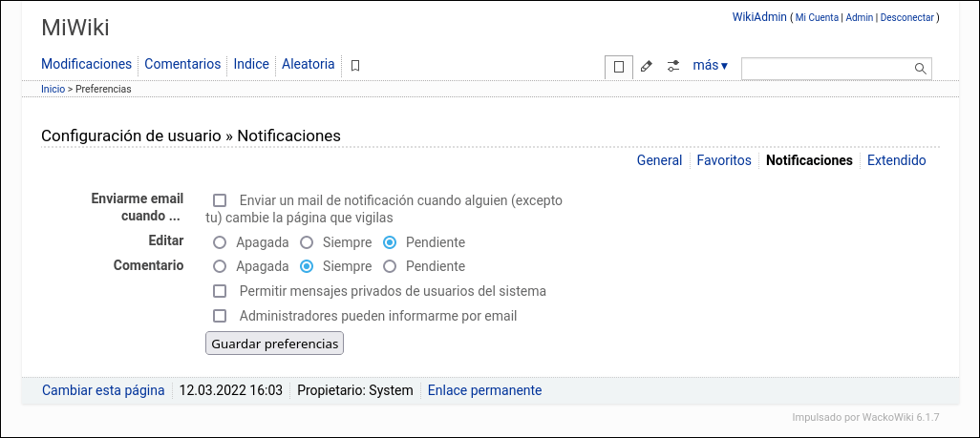
Task: Expand the más dropdown menu
Action: pos(710,66)
